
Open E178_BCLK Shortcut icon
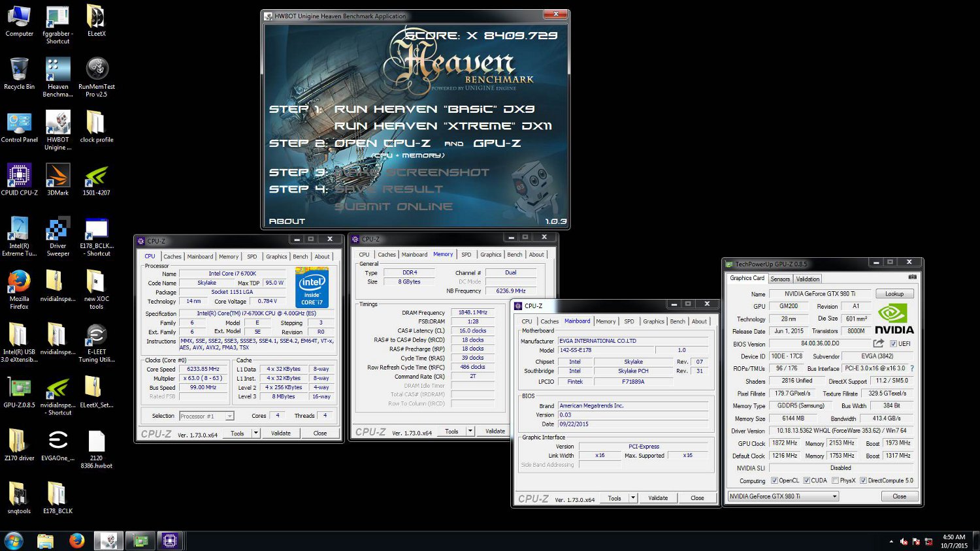tap(96, 237)
